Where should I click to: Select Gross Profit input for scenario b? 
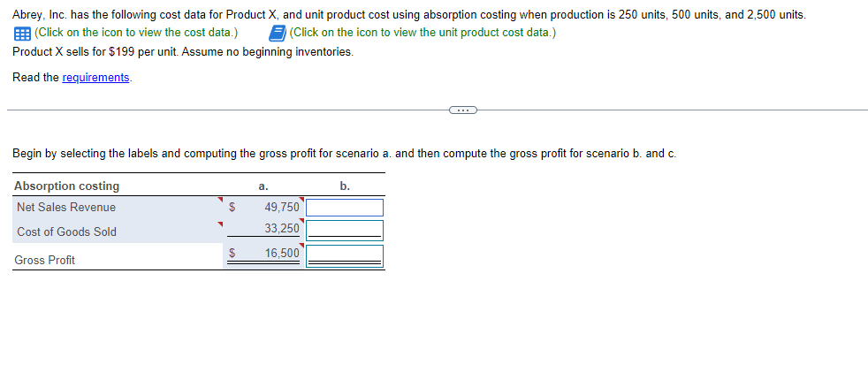[345, 256]
